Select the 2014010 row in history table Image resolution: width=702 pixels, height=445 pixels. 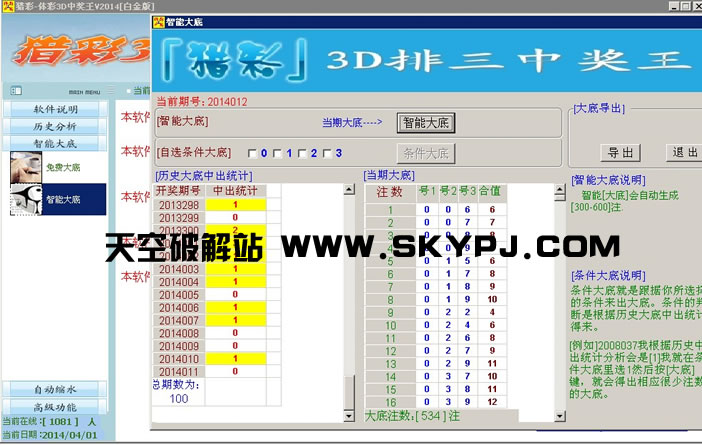tap(179, 358)
